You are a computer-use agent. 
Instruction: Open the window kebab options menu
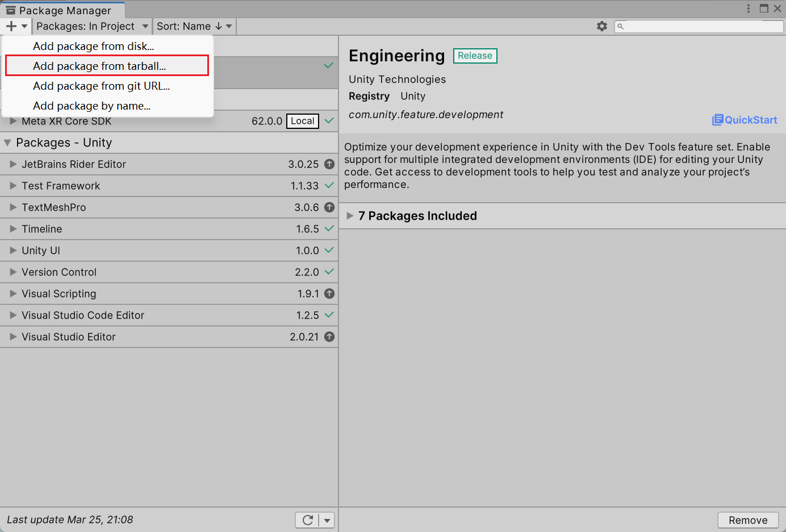(x=749, y=9)
